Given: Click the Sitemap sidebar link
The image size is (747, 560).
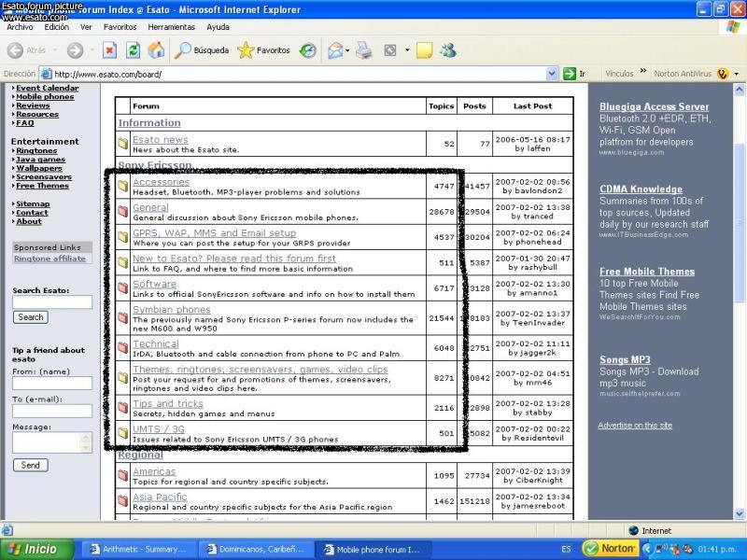Looking at the screenshot, I should [x=33, y=203].
